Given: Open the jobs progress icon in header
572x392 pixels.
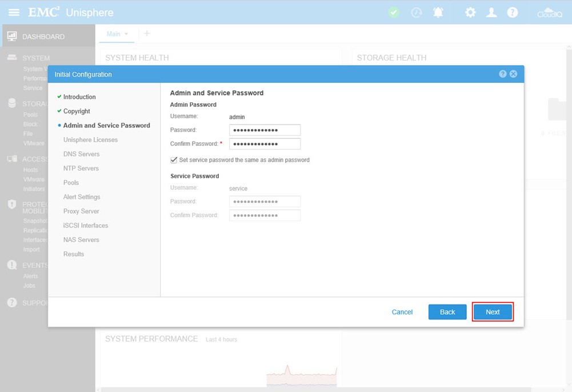Looking at the screenshot, I should point(416,13).
